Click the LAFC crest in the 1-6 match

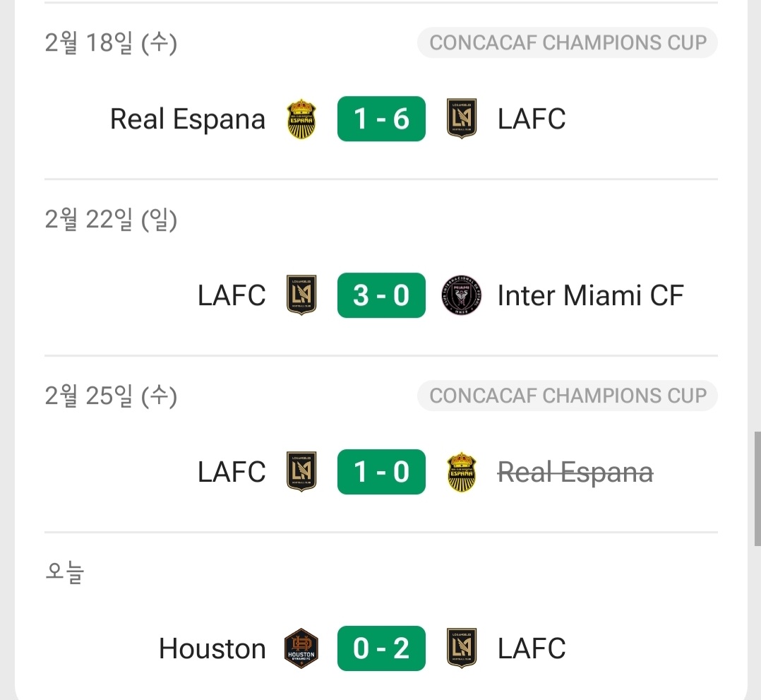pos(462,119)
